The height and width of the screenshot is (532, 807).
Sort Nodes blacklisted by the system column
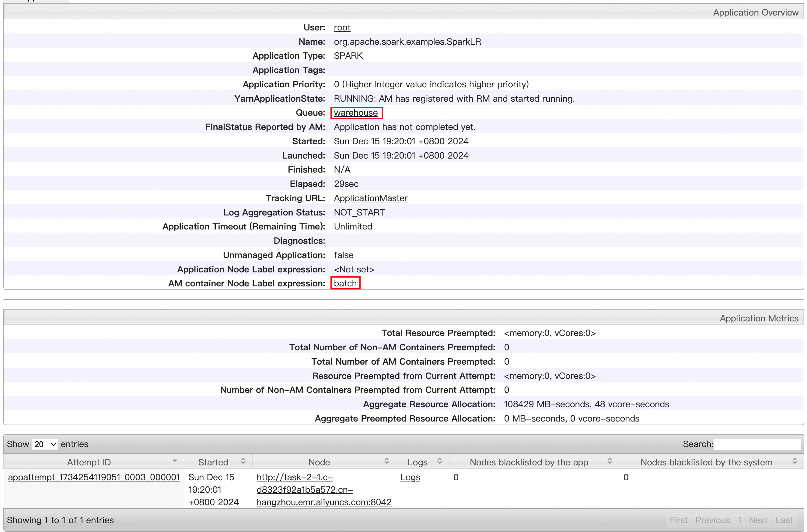pyautogui.click(x=794, y=461)
